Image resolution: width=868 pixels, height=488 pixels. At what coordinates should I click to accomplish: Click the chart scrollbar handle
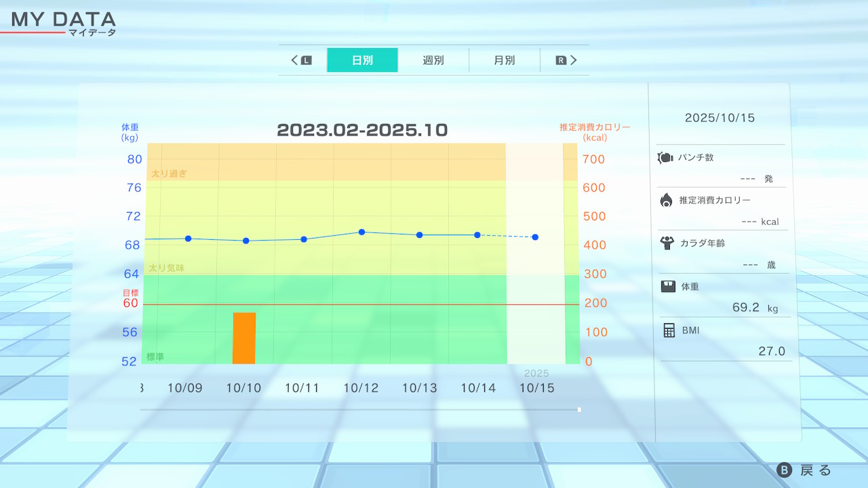click(x=579, y=409)
